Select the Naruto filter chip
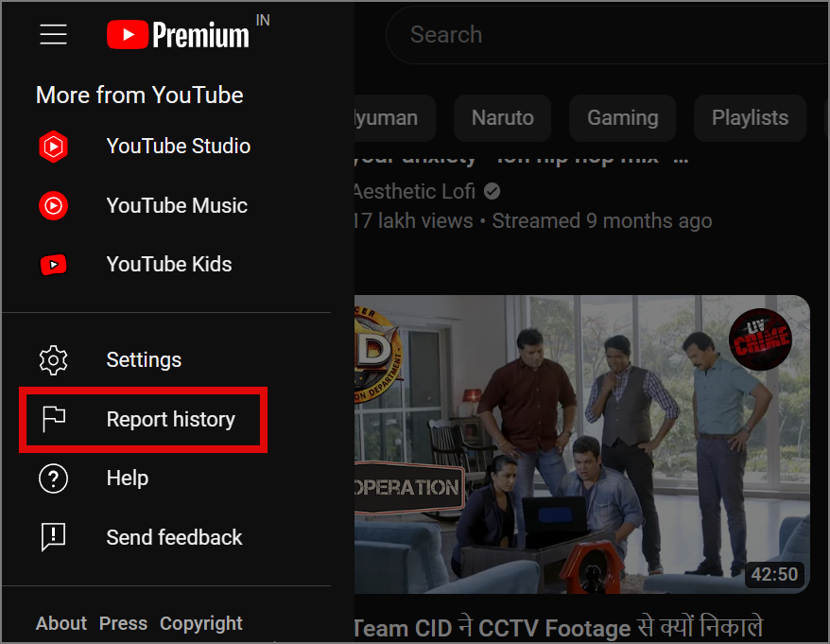The image size is (830, 644). tap(502, 118)
